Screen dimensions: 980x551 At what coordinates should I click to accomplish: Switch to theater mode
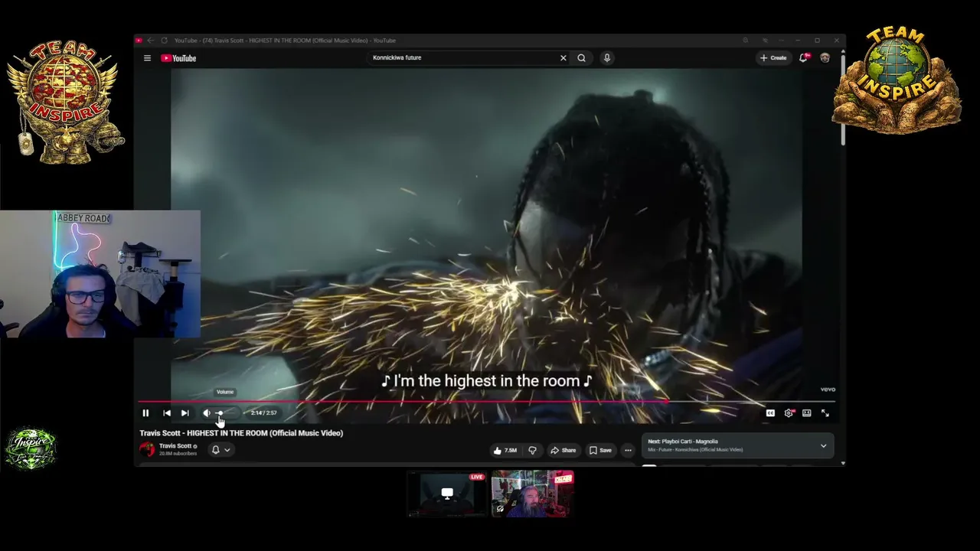point(807,413)
